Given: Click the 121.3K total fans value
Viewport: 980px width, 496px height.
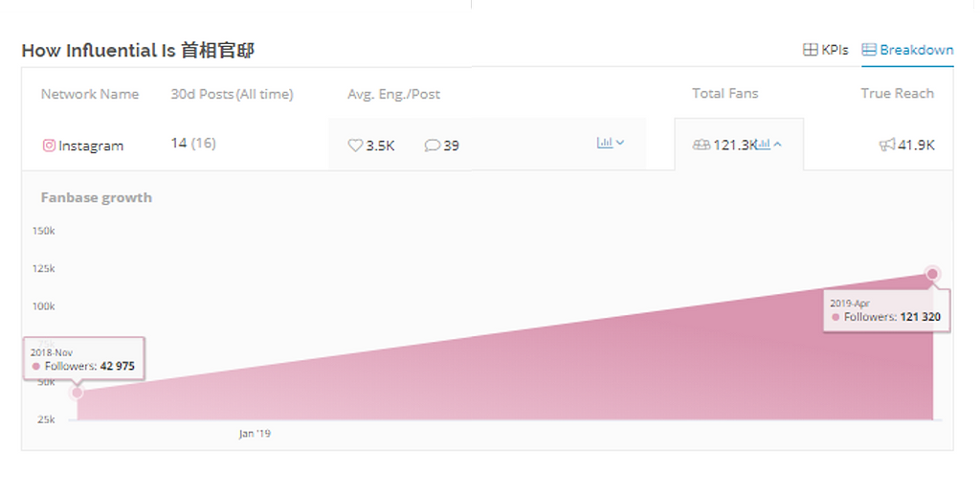Looking at the screenshot, I should click(x=735, y=146).
